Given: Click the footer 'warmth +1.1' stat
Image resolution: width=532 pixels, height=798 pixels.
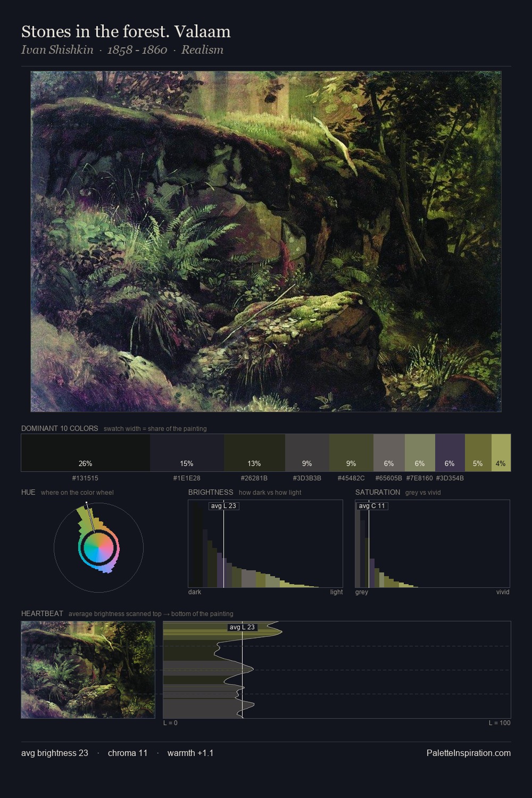Looking at the screenshot, I should [x=190, y=753].
